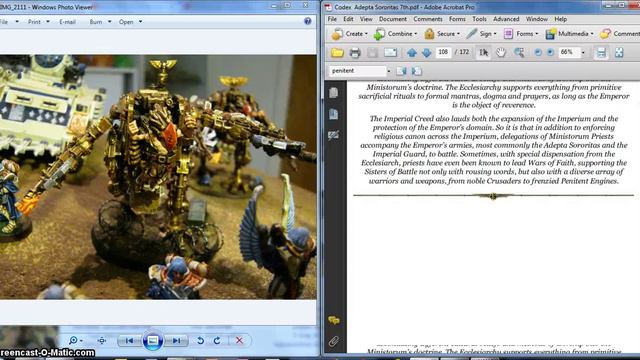Viewport: 640px width, 360px height.
Task: Open the Find box options dropdown arrow
Action: click(389, 71)
